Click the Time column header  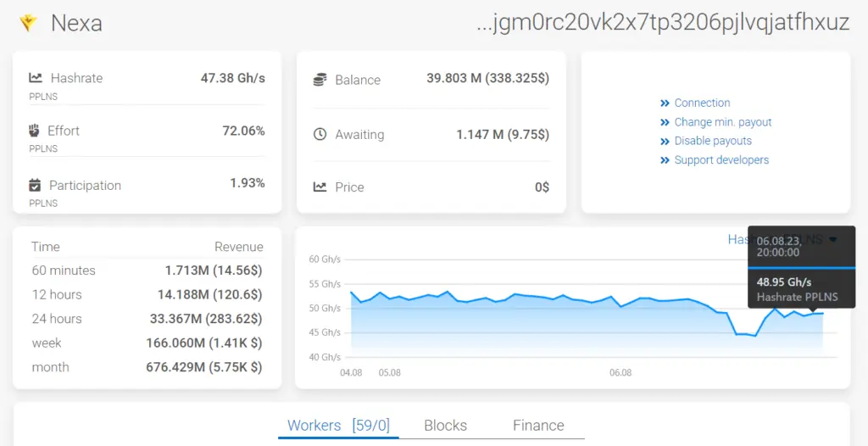[x=46, y=247]
